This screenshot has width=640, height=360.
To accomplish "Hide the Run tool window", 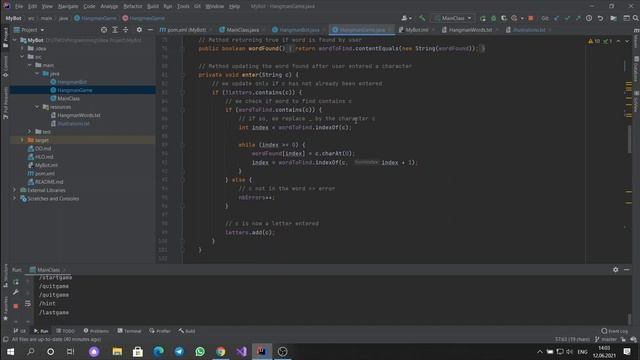I will (627, 269).
